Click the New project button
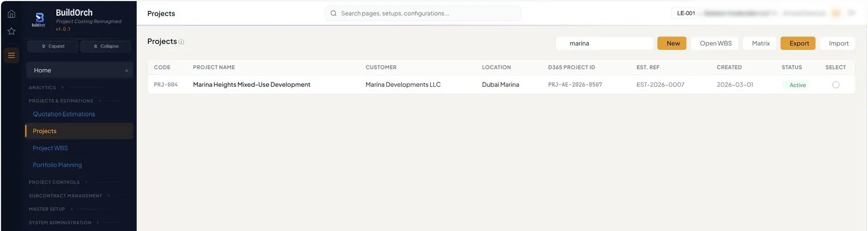The image size is (868, 231). tap(673, 43)
